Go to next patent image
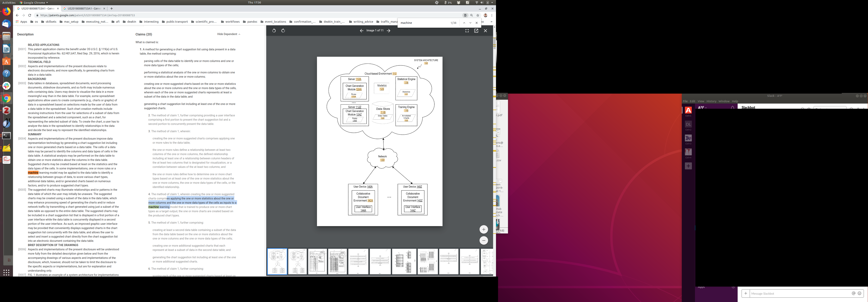The height and width of the screenshot is (302, 868). tap(388, 31)
